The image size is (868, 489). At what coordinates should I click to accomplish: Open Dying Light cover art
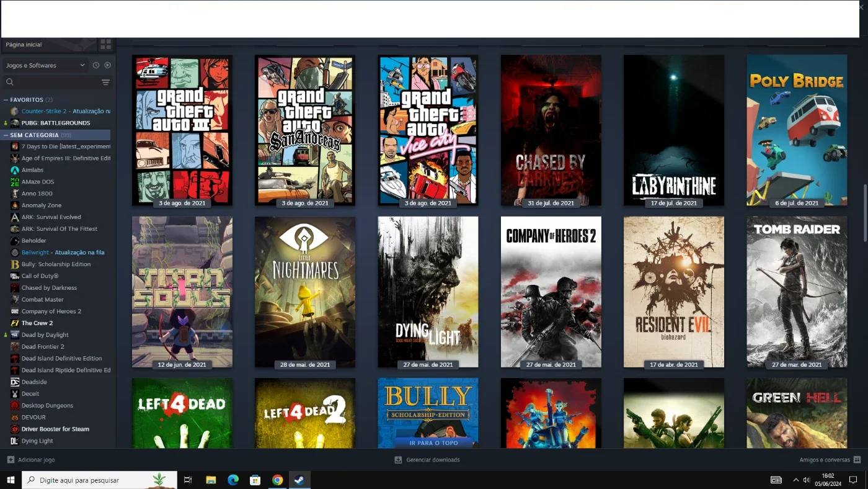point(428,292)
